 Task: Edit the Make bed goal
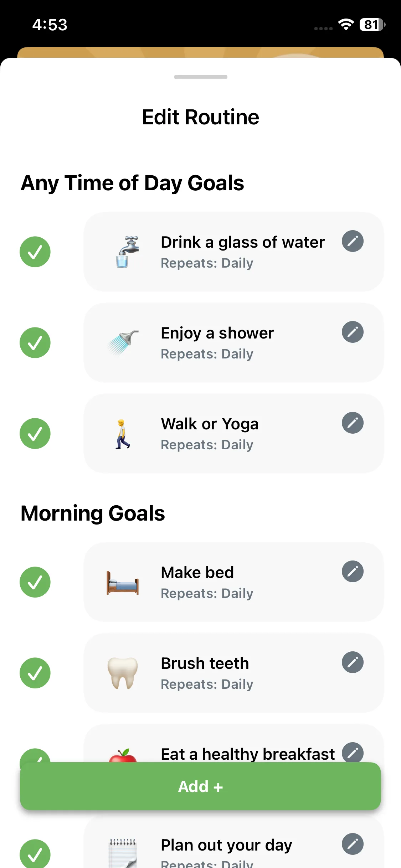(x=353, y=572)
